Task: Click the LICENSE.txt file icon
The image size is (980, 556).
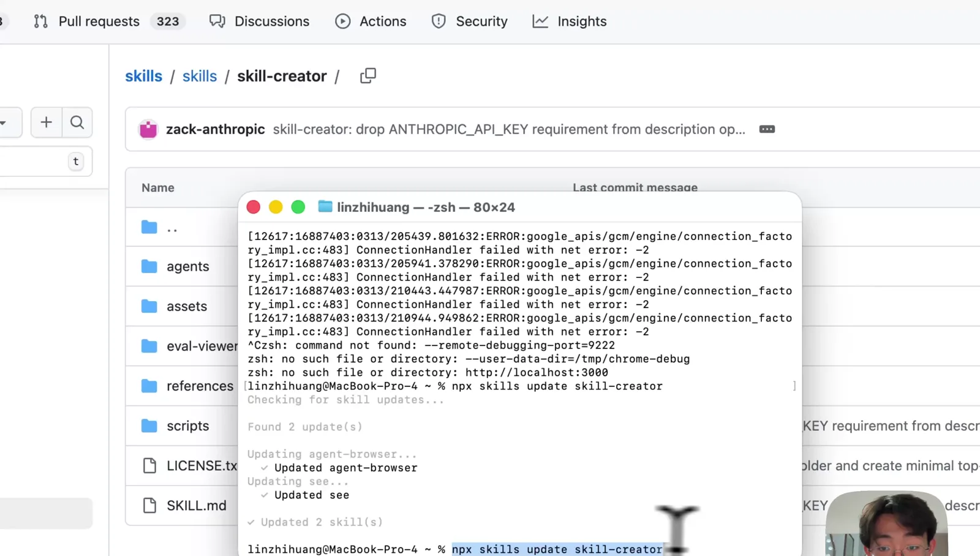Action: 149,465
